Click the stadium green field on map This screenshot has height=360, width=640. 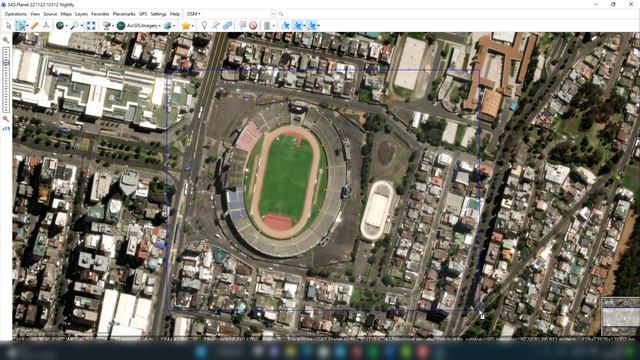[286, 180]
